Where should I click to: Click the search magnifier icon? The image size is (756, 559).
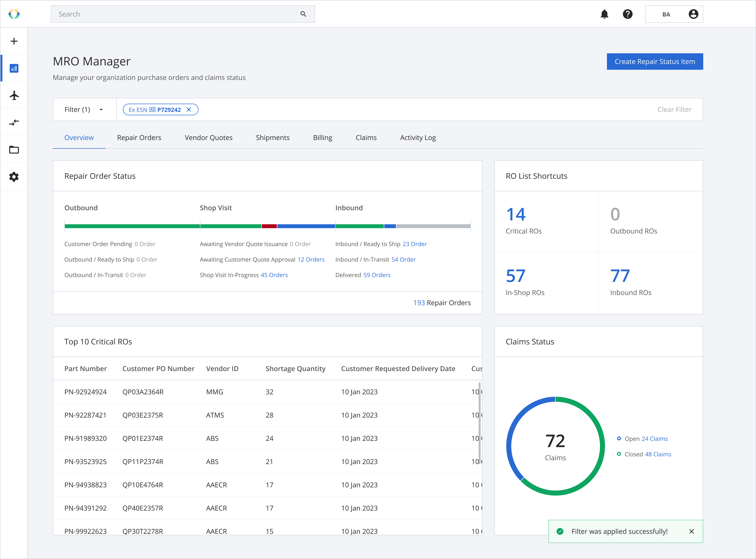pos(303,14)
